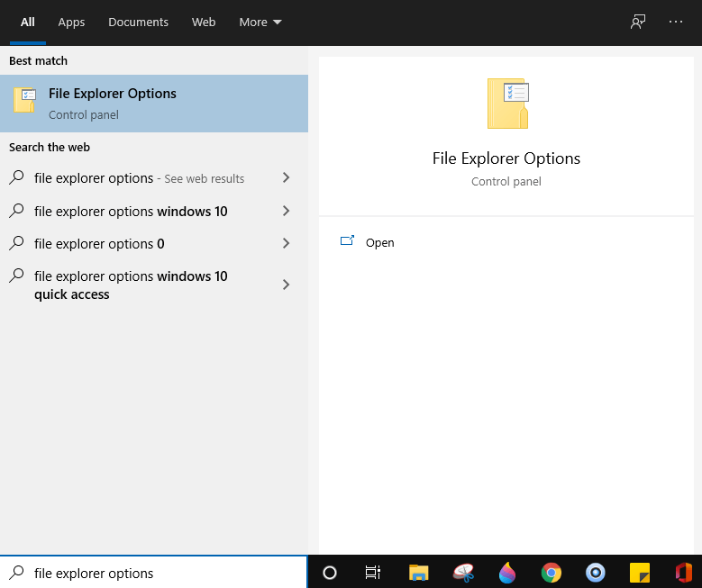
Task: Click the open-window icon beside Open
Action: [347, 240]
